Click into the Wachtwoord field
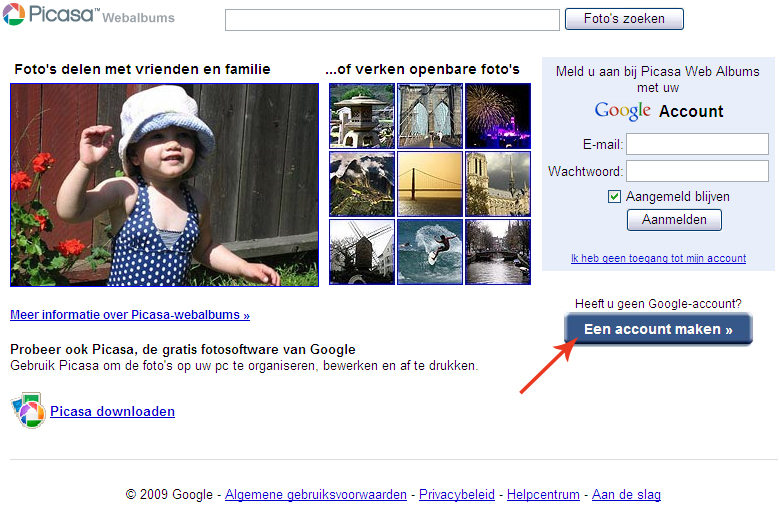The width and height of the screenshot is (779, 508). 697,171
